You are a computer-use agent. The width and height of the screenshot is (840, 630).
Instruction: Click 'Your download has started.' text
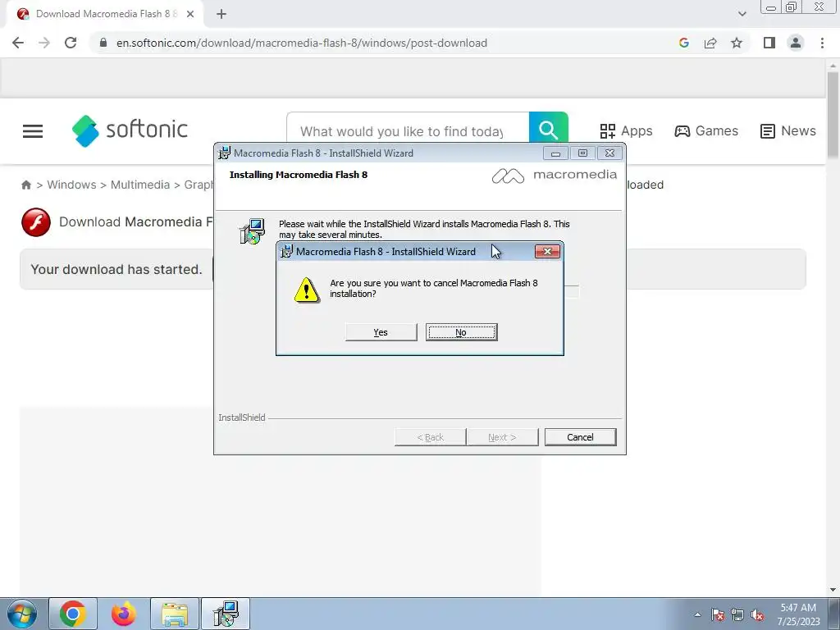116,269
